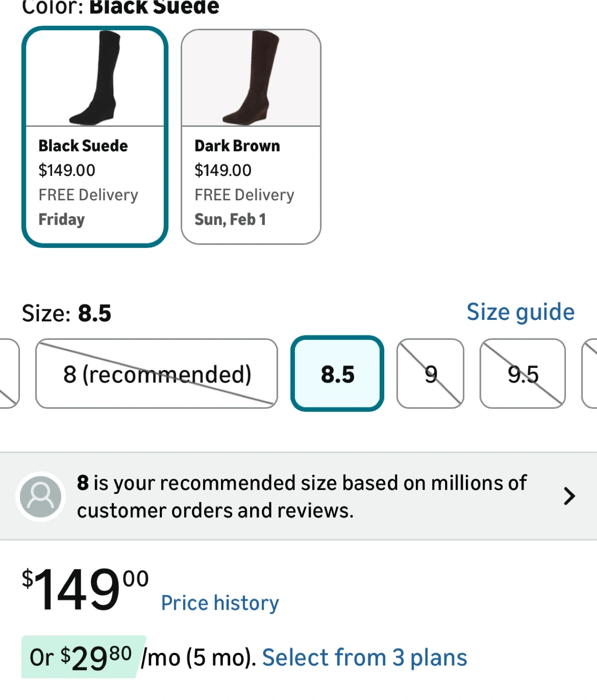Open Select from 3 plans link
The width and height of the screenshot is (597, 700).
coord(364,658)
